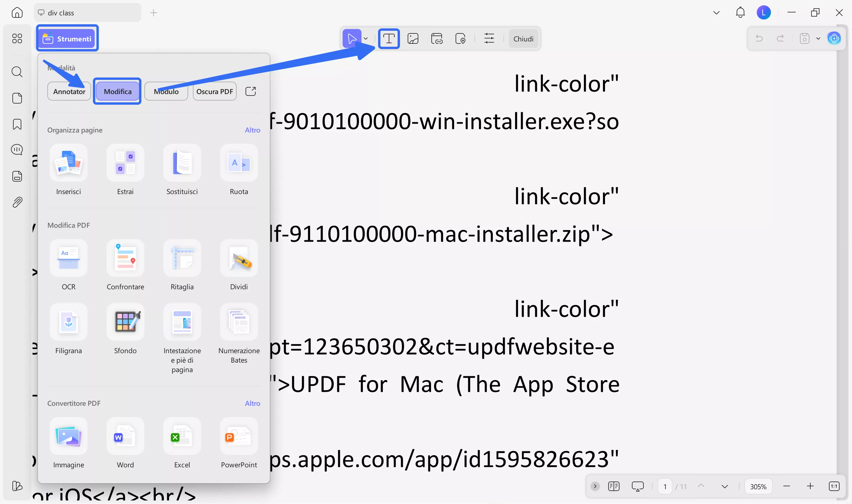Switch to Annotator mode
The image size is (852, 504).
[x=69, y=91]
